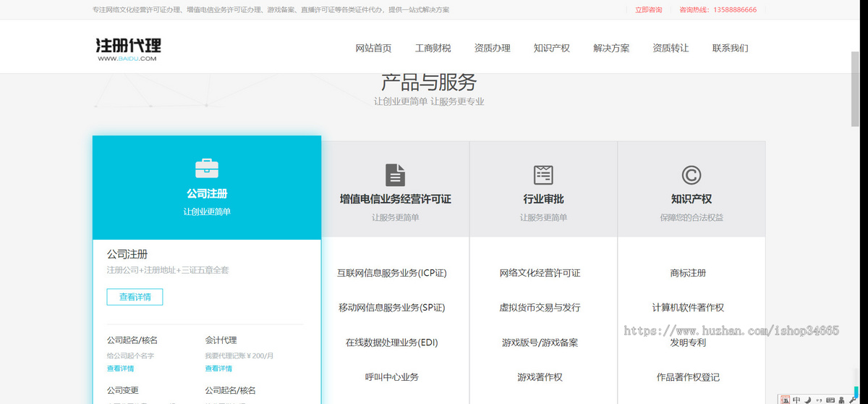Click the user icon in IME bar
Screen dimensions: 868x404
pyautogui.click(x=841, y=399)
